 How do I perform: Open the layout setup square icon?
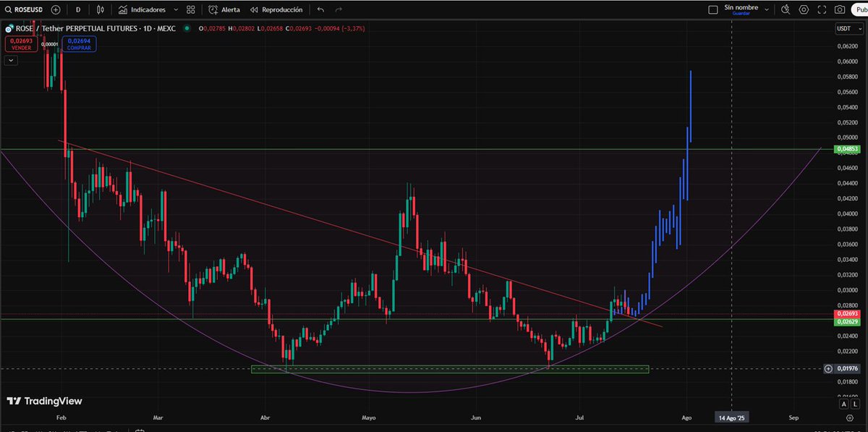713,10
